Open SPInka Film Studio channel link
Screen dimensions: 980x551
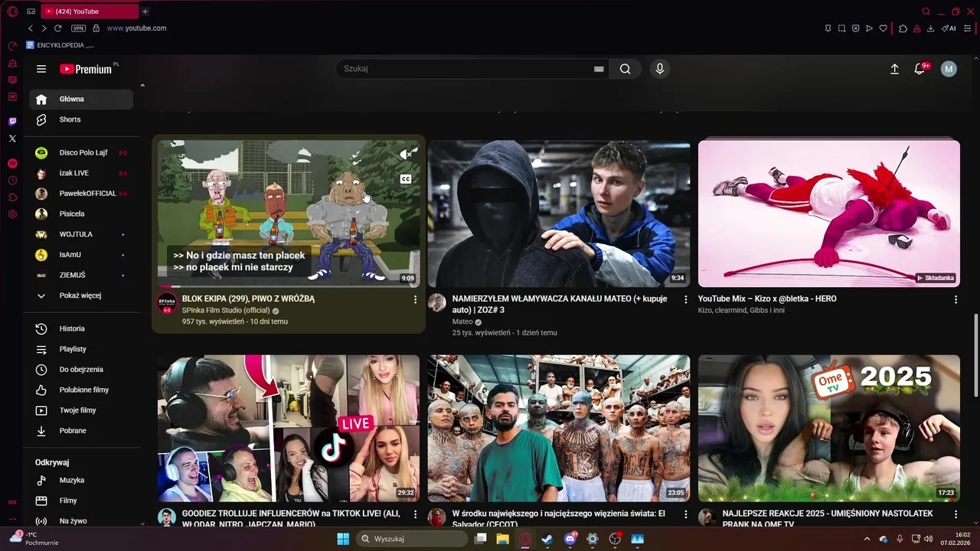click(x=226, y=311)
